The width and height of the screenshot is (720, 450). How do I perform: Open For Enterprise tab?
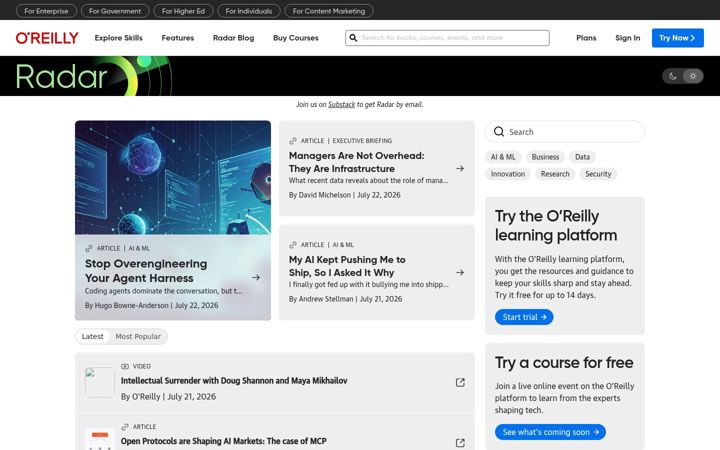[x=46, y=11]
